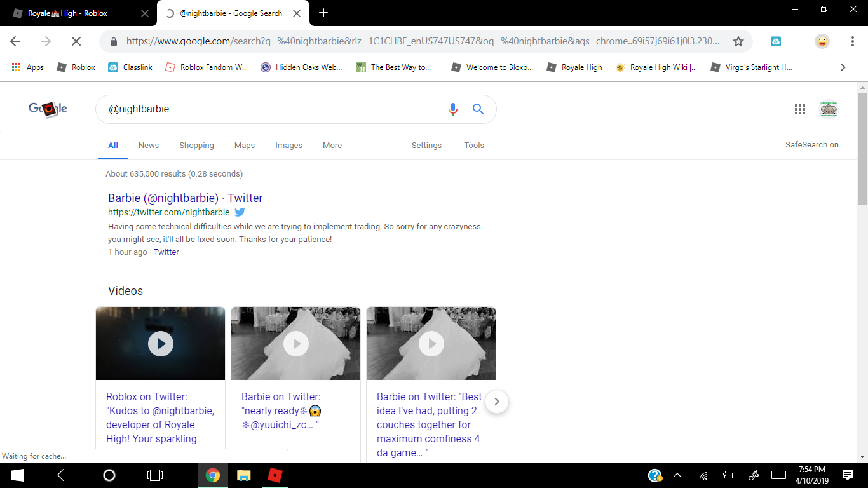The height and width of the screenshot is (488, 868).
Task: Open the Welcome to Bloxburg bookmark
Action: (x=492, y=67)
